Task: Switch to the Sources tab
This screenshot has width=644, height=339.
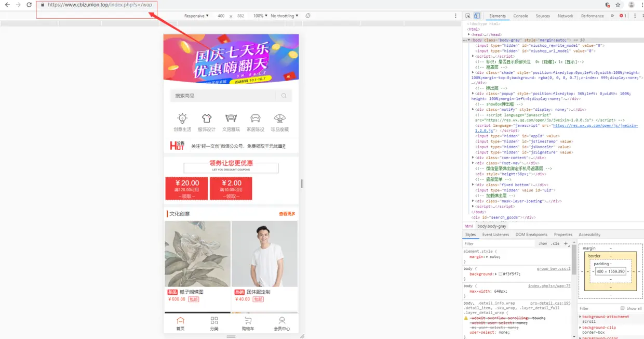Action: (543, 16)
